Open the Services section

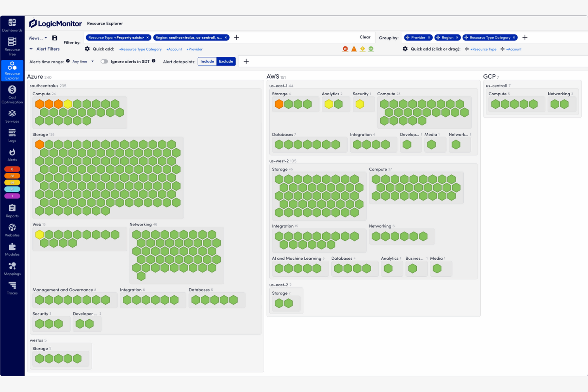pos(12,116)
